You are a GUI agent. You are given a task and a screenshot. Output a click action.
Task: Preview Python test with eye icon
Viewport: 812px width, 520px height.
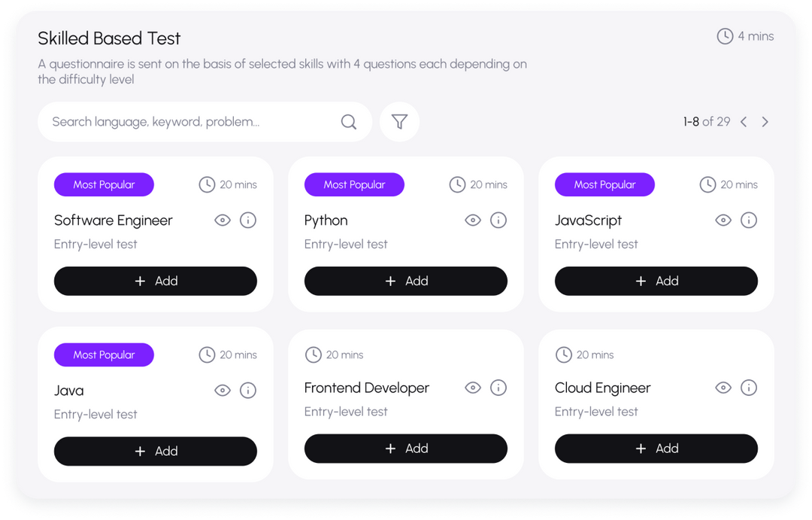pos(473,220)
